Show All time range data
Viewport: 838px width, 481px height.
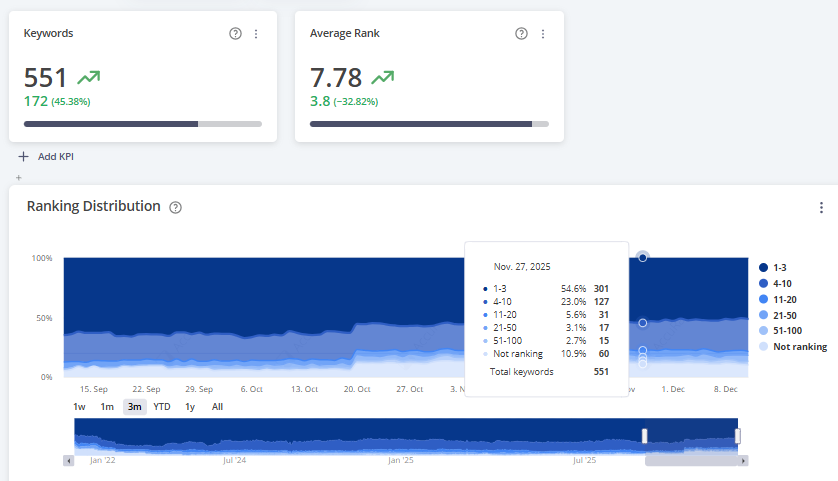217,407
